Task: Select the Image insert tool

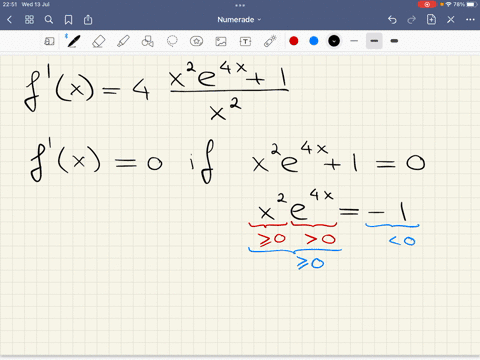Action: click(x=221, y=41)
